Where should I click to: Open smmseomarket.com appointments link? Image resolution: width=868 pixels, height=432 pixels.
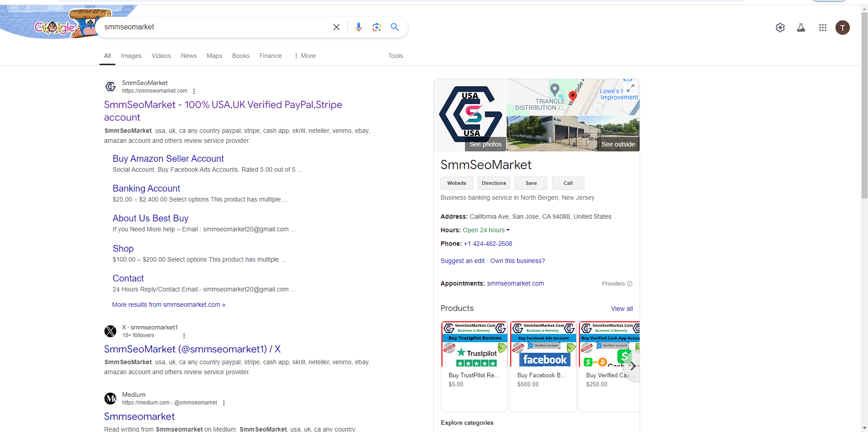[x=515, y=283]
